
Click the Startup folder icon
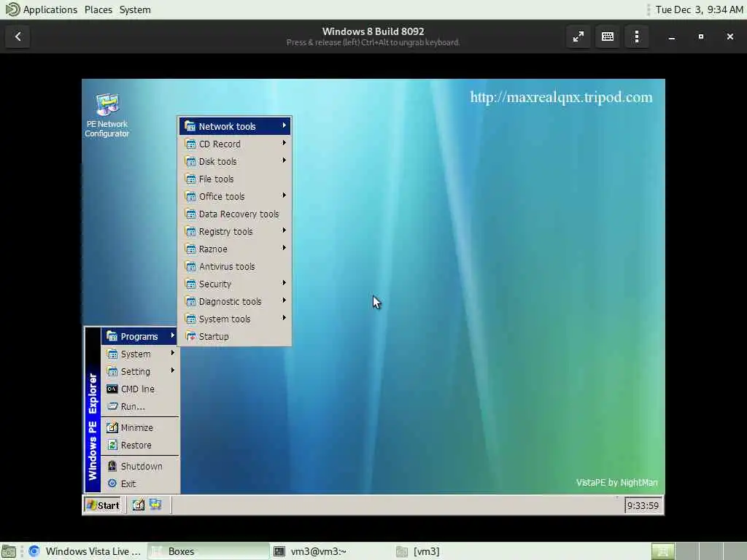point(190,336)
